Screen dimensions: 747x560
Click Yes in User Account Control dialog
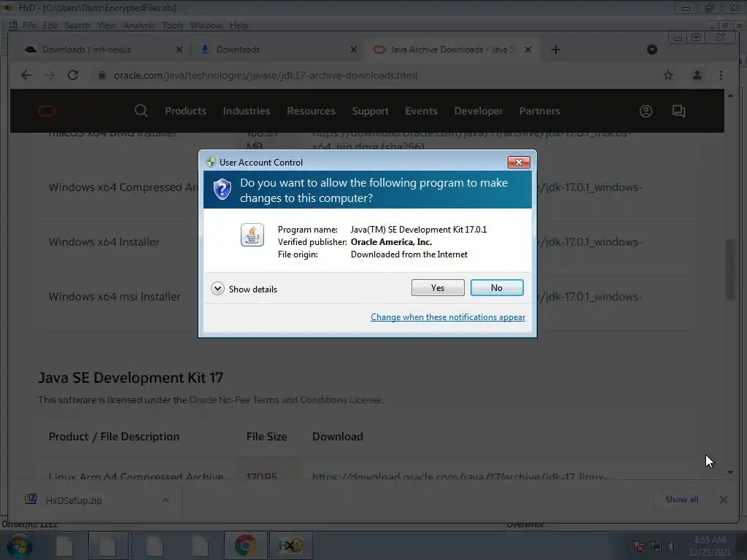pos(438,287)
